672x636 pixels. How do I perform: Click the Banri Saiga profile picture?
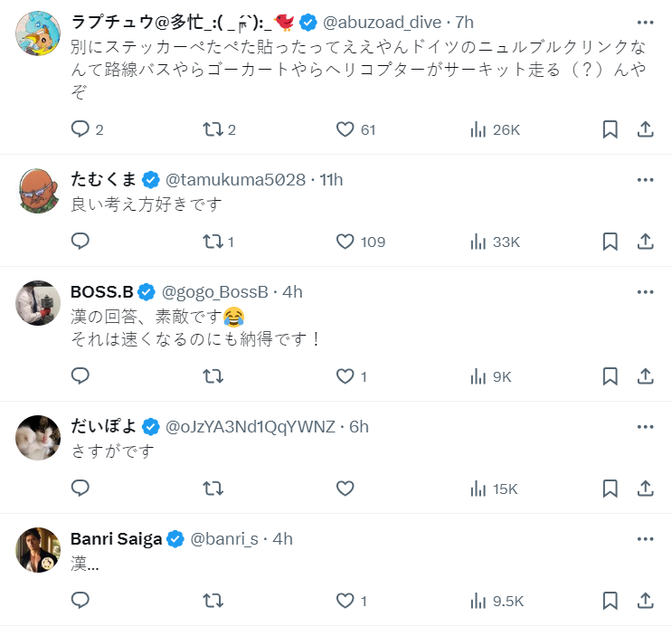(x=38, y=549)
